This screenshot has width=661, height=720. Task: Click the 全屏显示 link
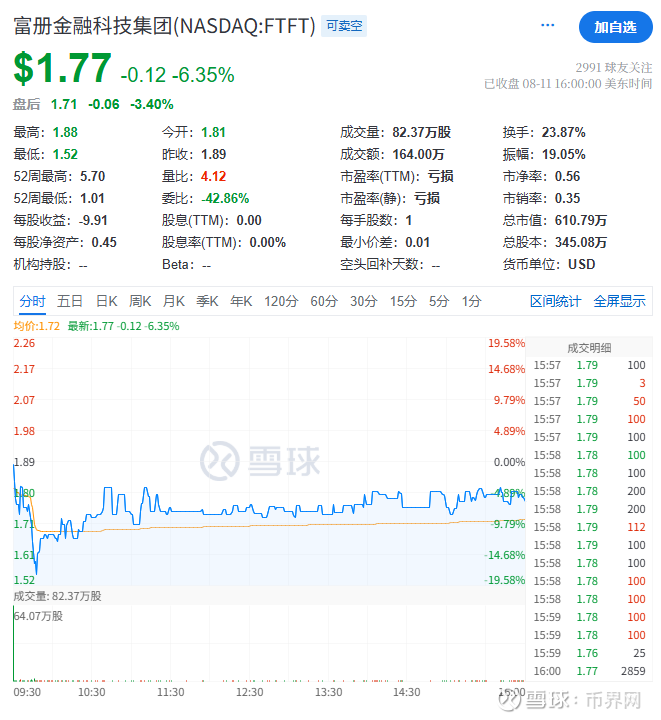(x=619, y=301)
